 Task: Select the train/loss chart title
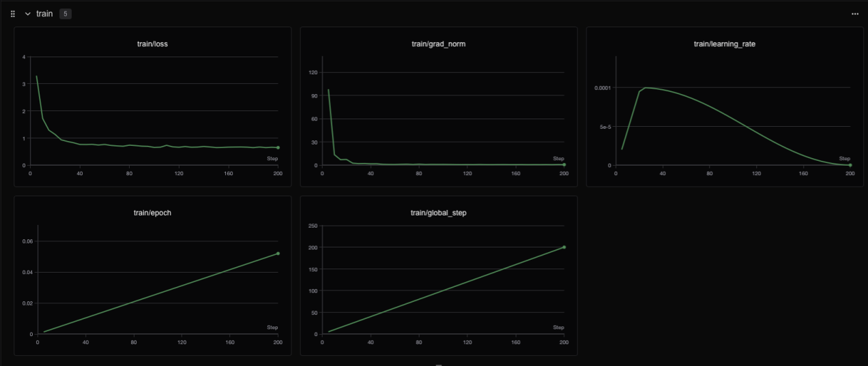[152, 44]
